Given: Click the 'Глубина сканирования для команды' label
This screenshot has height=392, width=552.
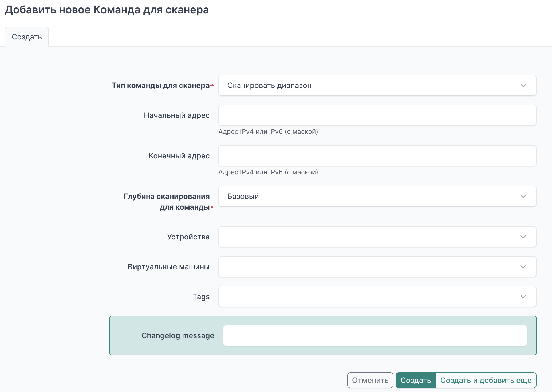Looking at the screenshot, I should (x=167, y=202).
